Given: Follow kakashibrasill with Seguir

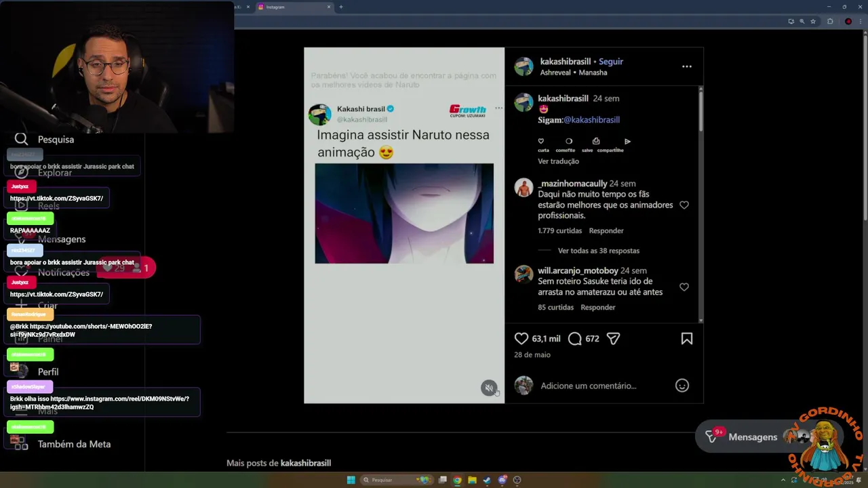Looking at the screenshot, I should [611, 61].
